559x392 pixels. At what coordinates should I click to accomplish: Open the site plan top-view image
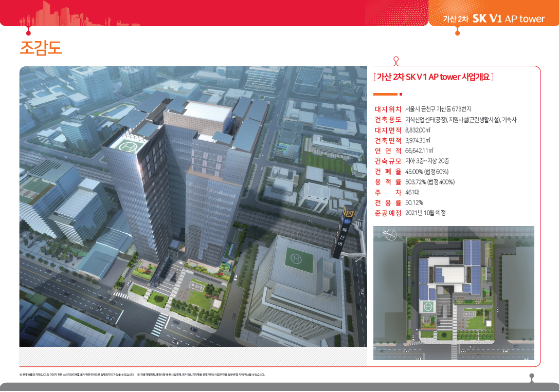tap(454, 293)
